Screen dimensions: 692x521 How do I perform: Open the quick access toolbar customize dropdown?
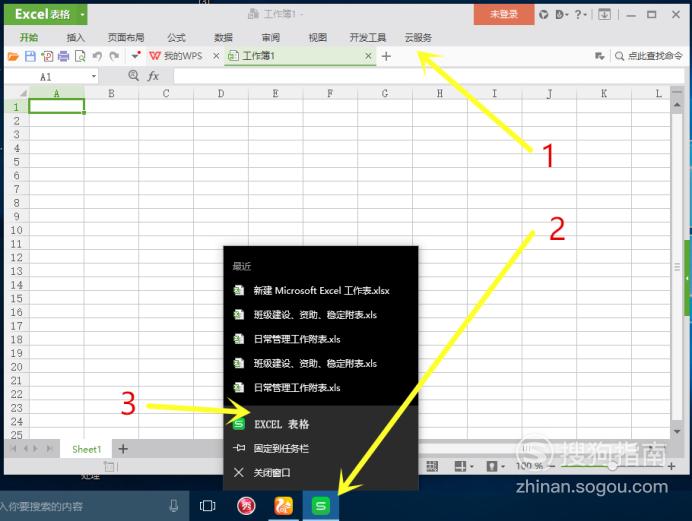pyautogui.click(x=136, y=55)
